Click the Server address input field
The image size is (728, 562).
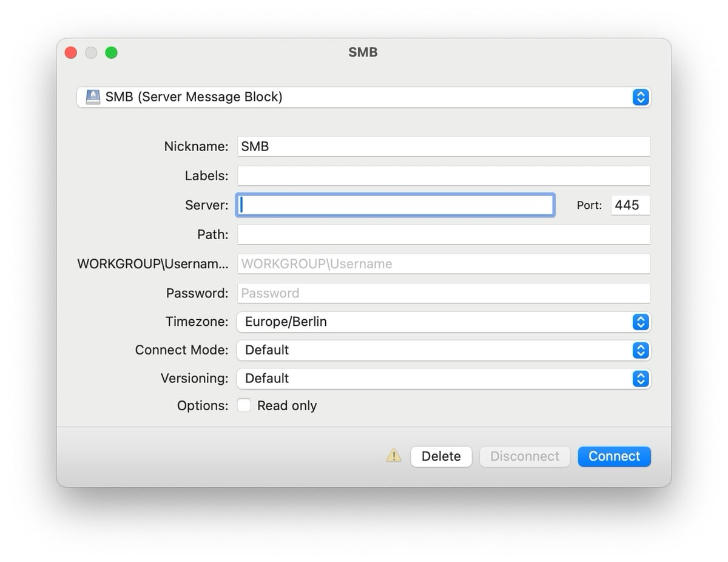[396, 205]
